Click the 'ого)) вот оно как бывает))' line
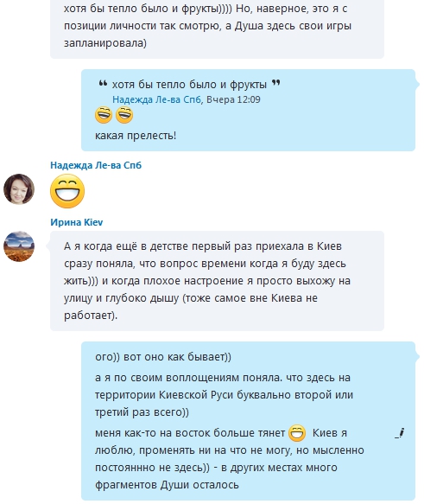This screenshot has width=424, height=504. pyautogui.click(x=163, y=357)
